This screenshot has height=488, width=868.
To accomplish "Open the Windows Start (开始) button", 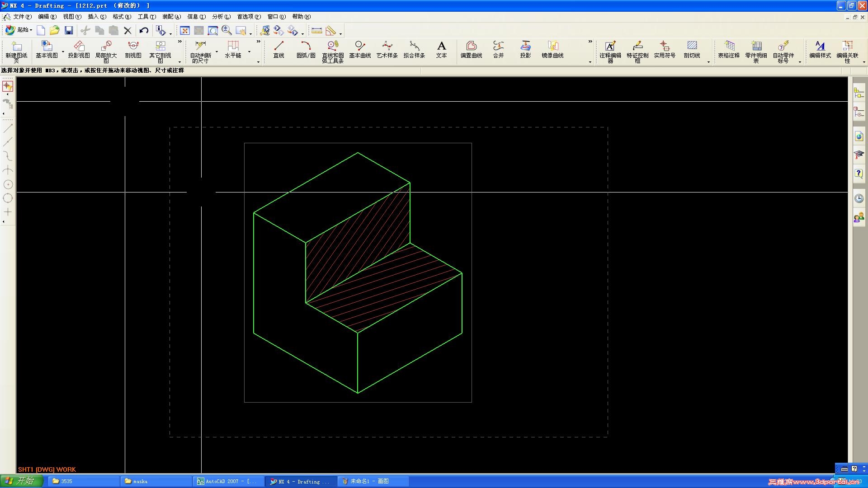I will [21, 481].
